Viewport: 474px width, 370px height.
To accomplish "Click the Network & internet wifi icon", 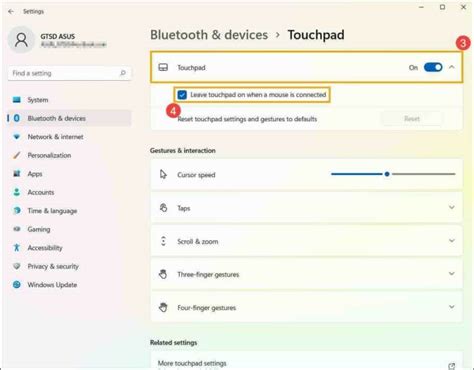I will [17, 137].
